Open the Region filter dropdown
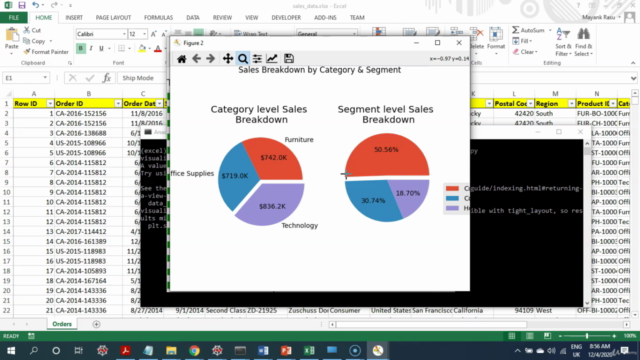This screenshot has height=360, width=640. pos(571,104)
